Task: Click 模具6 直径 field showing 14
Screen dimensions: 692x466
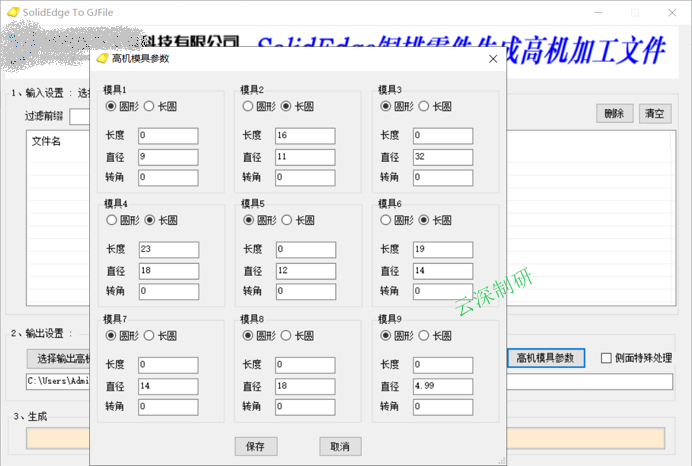Action: pos(443,271)
